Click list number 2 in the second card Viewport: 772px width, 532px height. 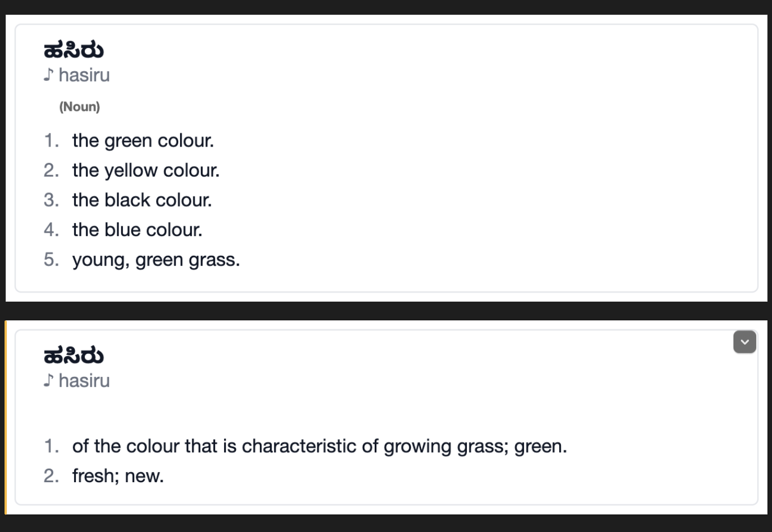click(51, 476)
